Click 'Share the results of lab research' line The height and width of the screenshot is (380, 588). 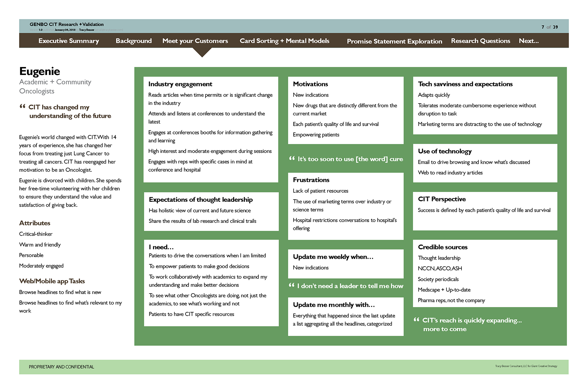[202, 221]
